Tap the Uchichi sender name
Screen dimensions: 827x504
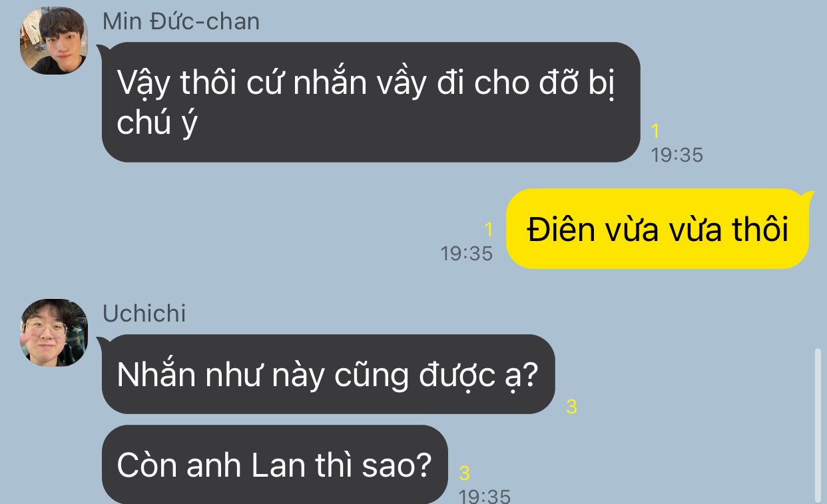[144, 314]
